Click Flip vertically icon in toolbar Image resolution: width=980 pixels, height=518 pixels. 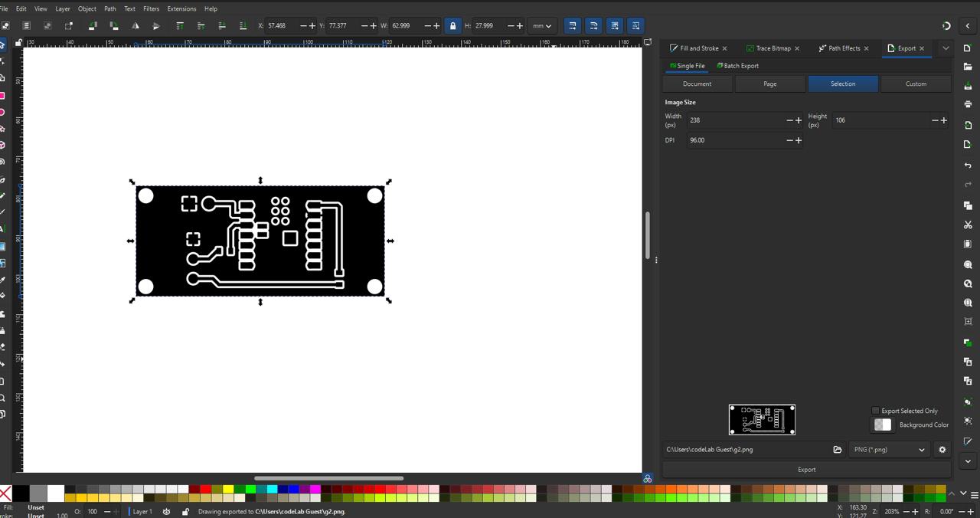point(156,25)
